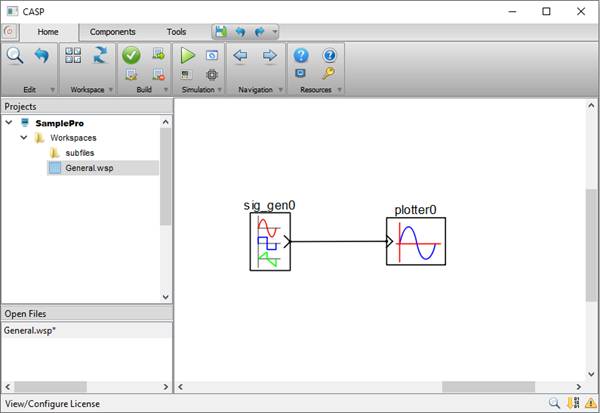
Task: Click the blue undo arrow in Edit group
Action: coord(41,57)
